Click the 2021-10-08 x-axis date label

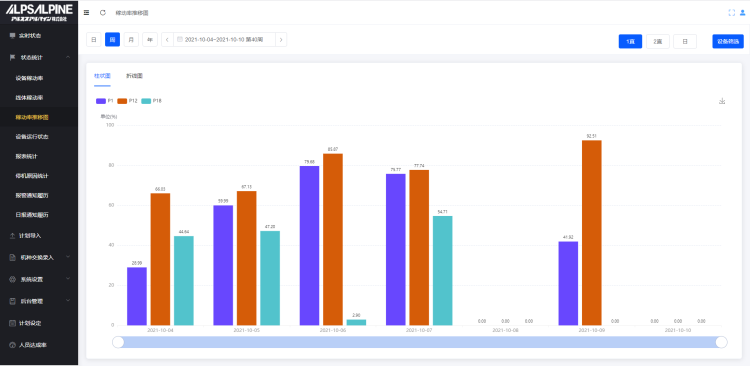point(506,330)
